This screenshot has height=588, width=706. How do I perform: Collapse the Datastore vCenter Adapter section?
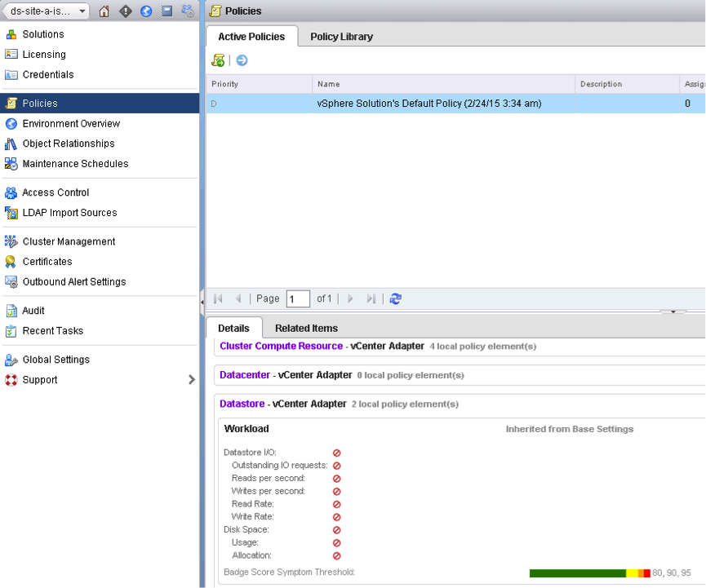pos(242,404)
